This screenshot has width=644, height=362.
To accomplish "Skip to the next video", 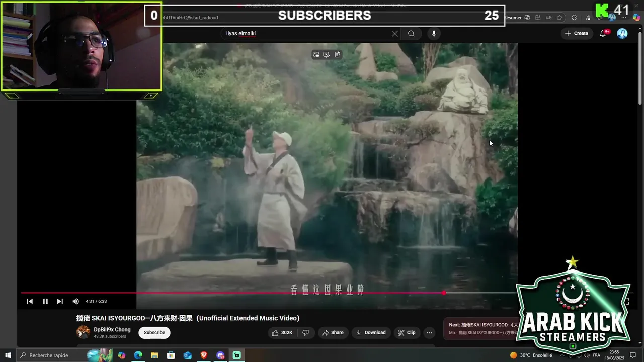I will tap(60, 301).
